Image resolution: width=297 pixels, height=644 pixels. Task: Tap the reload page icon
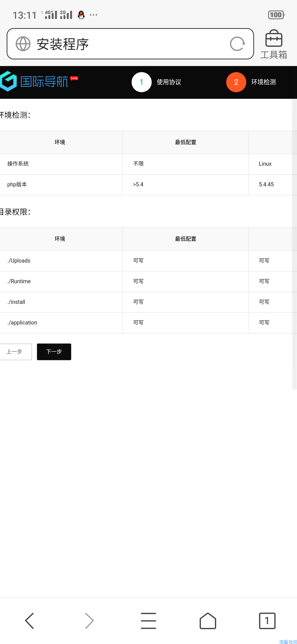tap(237, 44)
